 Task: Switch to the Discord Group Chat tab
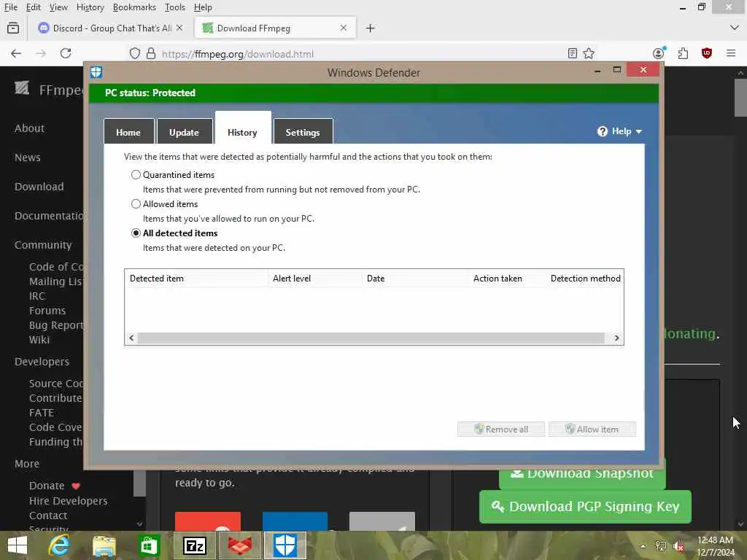pos(111,28)
